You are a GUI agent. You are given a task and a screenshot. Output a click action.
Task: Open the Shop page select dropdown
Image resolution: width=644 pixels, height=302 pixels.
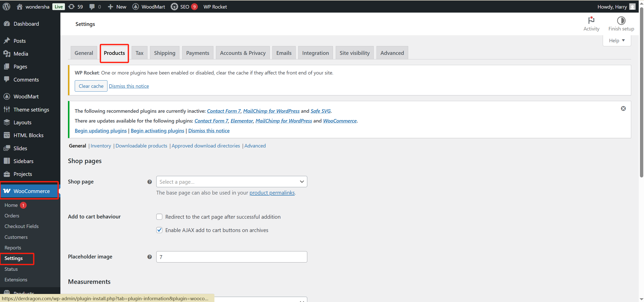[x=231, y=182]
